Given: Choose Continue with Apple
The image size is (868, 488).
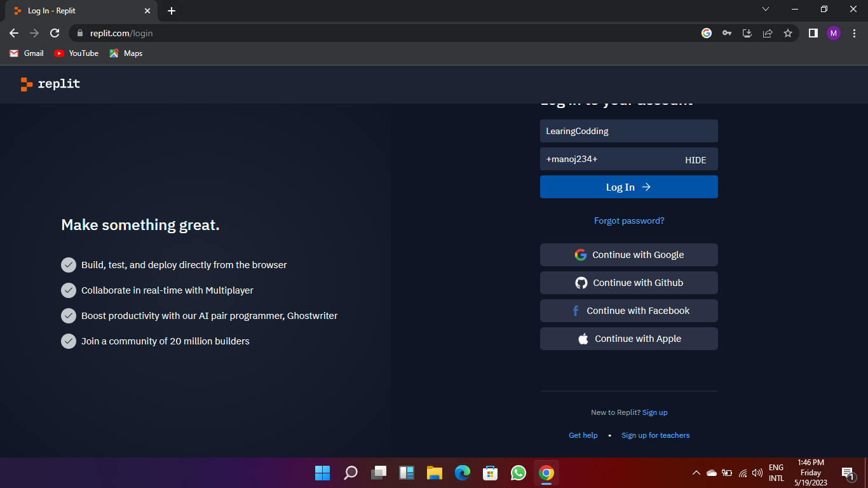Looking at the screenshot, I should click(629, 339).
